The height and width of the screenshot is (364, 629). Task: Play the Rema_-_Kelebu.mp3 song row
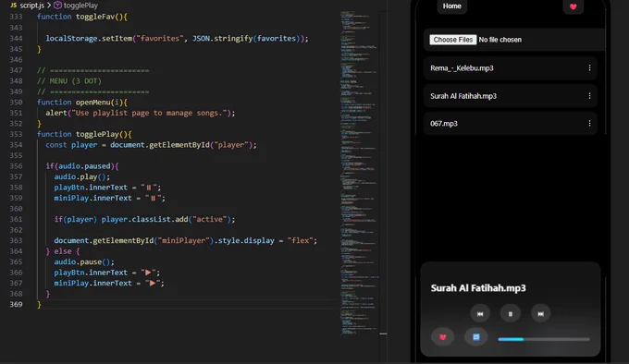coord(511,68)
